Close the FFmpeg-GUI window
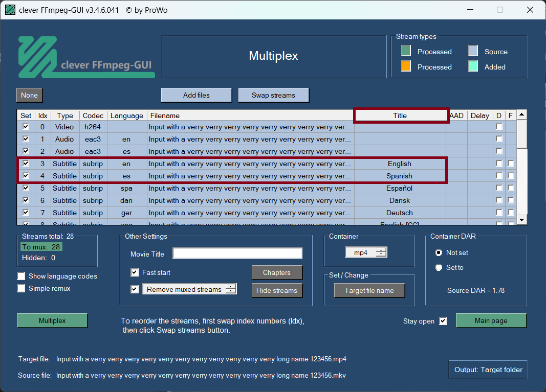 tap(530, 10)
